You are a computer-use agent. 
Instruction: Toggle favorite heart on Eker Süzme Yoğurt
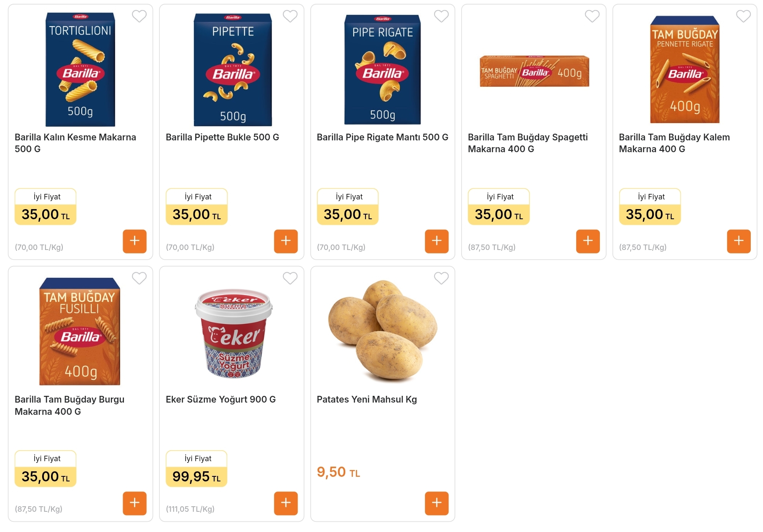[290, 278]
